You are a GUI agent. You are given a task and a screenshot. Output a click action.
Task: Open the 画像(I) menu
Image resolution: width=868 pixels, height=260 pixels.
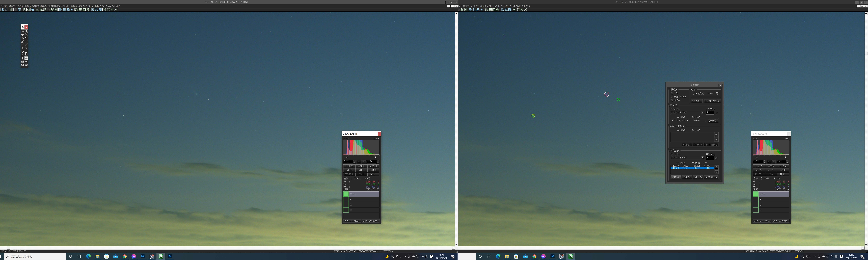coord(28,6)
